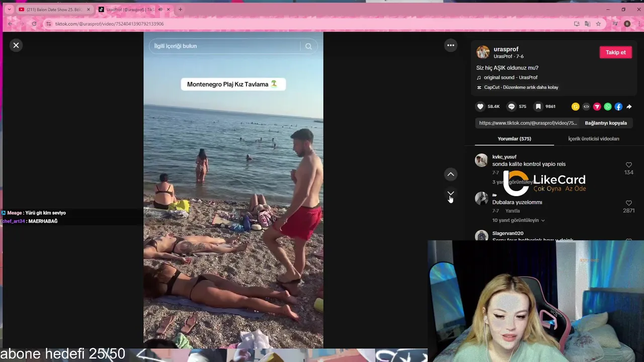Reply via Yanıtla under Dubalara comment

(x=512, y=211)
